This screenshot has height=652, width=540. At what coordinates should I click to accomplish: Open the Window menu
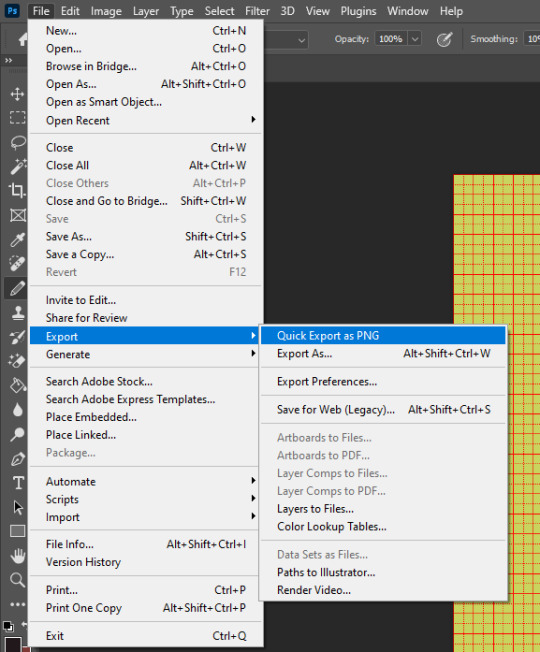coord(407,11)
